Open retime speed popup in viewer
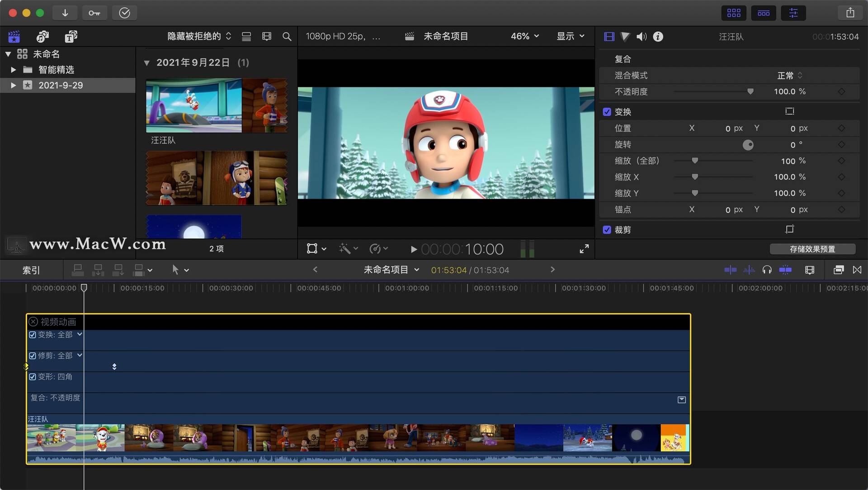The width and height of the screenshot is (868, 490). (379, 249)
